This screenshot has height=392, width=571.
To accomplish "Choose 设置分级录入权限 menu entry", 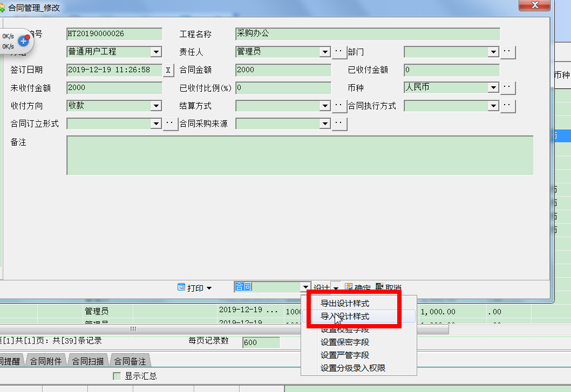I will point(353,368).
